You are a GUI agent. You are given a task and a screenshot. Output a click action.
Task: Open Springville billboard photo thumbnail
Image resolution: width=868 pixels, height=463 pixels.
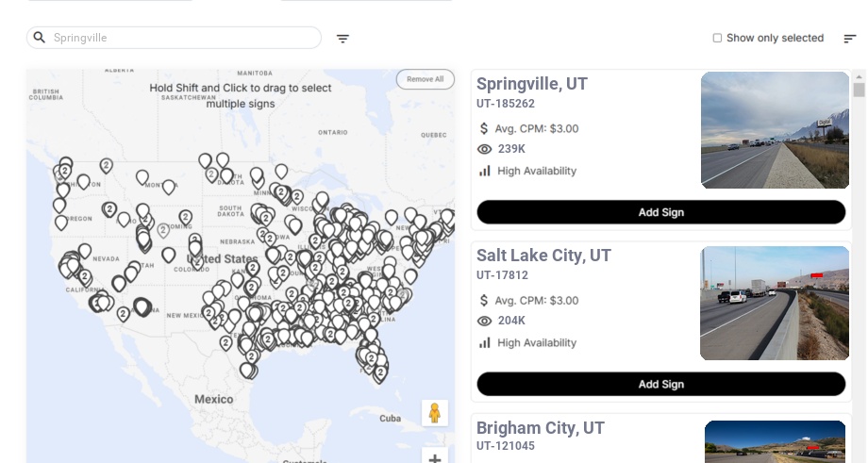pyautogui.click(x=775, y=130)
